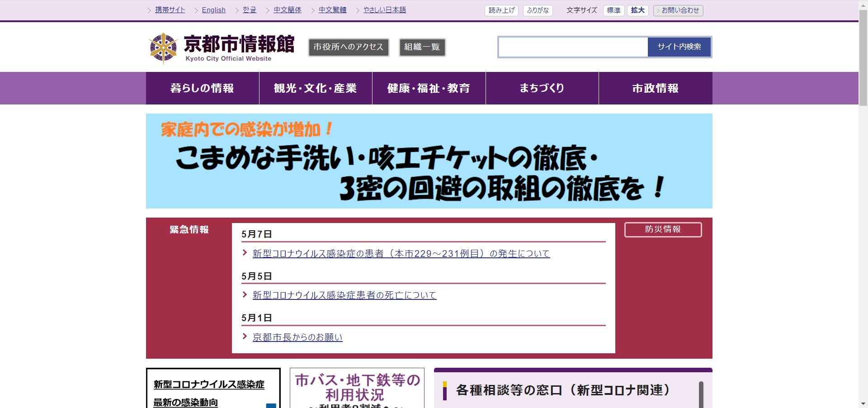This screenshot has width=868, height=408.
Task: Click the site search input field
Action: (573, 47)
